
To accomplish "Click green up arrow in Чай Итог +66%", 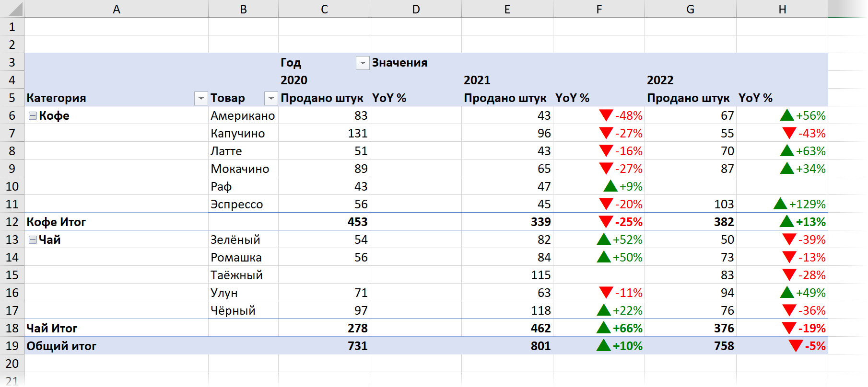I will [x=603, y=328].
